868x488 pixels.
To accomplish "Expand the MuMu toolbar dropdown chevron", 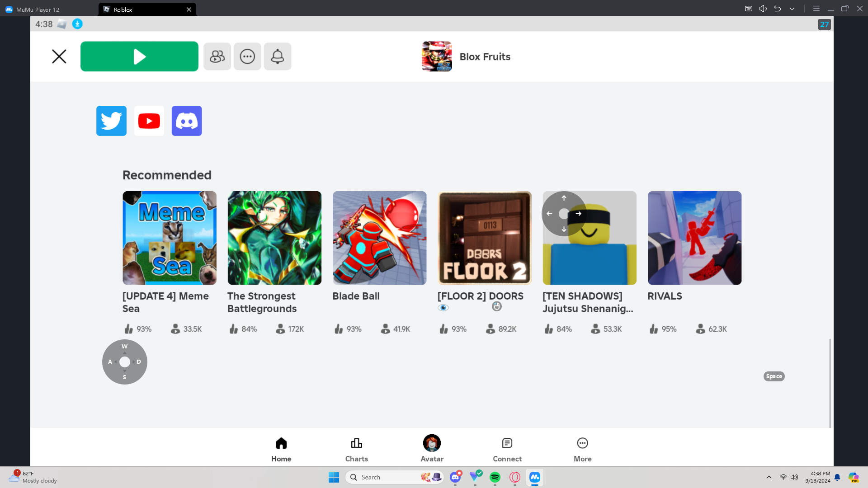I will [x=792, y=9].
